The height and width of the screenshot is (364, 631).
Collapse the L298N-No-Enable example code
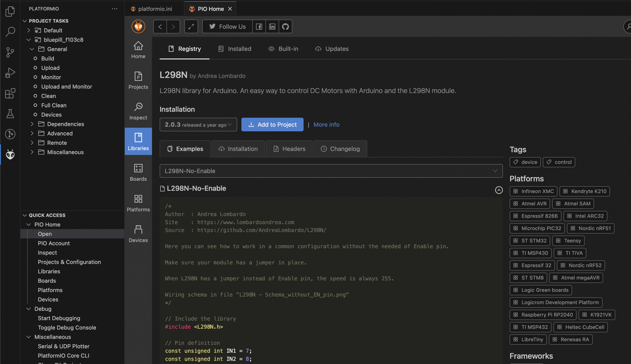pyautogui.click(x=499, y=190)
